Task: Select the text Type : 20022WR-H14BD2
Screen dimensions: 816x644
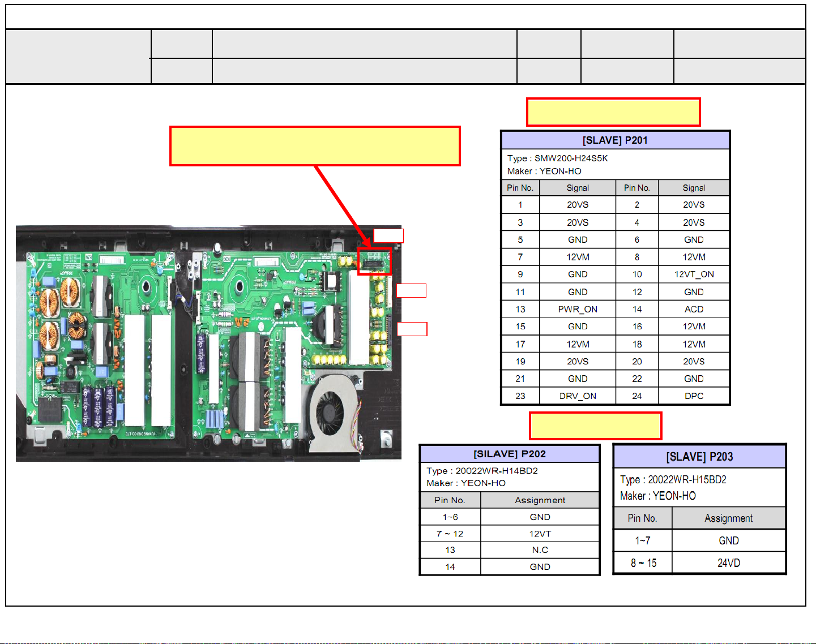Action: [482, 471]
